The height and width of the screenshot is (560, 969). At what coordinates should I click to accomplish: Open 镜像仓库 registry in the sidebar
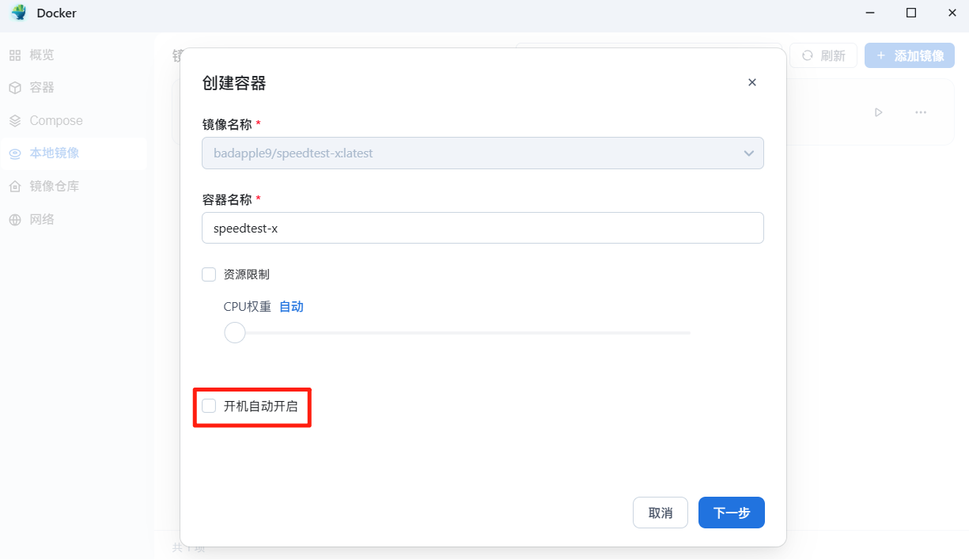(74, 186)
